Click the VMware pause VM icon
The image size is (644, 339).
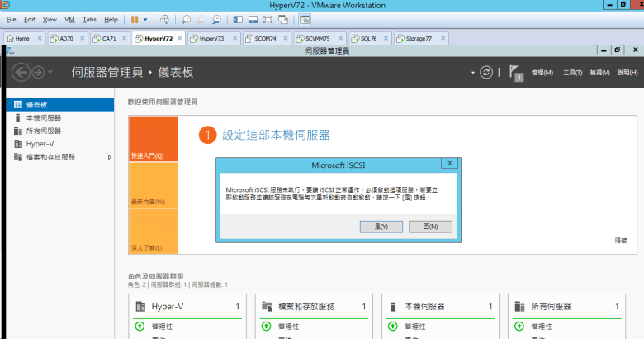[135, 18]
